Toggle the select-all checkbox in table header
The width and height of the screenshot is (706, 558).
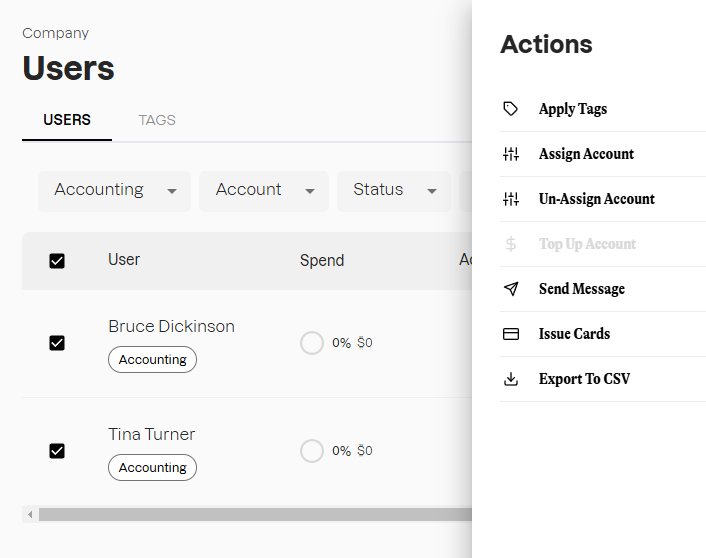[x=57, y=261]
